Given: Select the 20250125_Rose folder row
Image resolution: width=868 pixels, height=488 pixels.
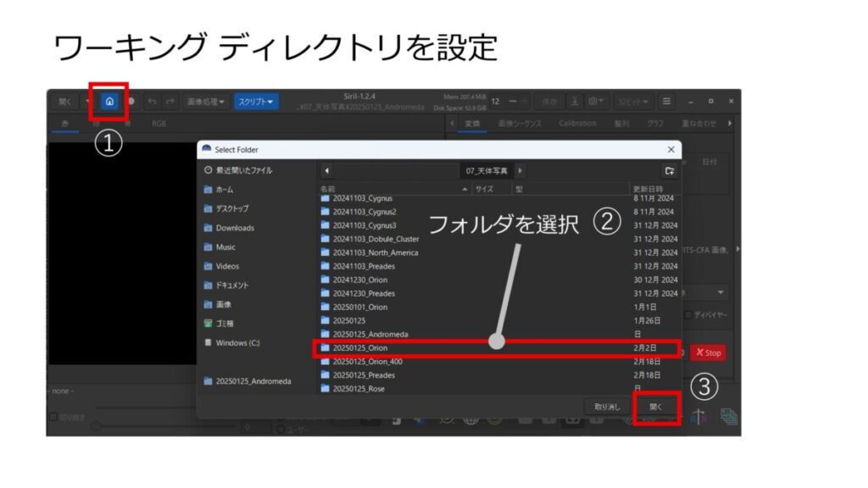Looking at the screenshot, I should point(498,388).
